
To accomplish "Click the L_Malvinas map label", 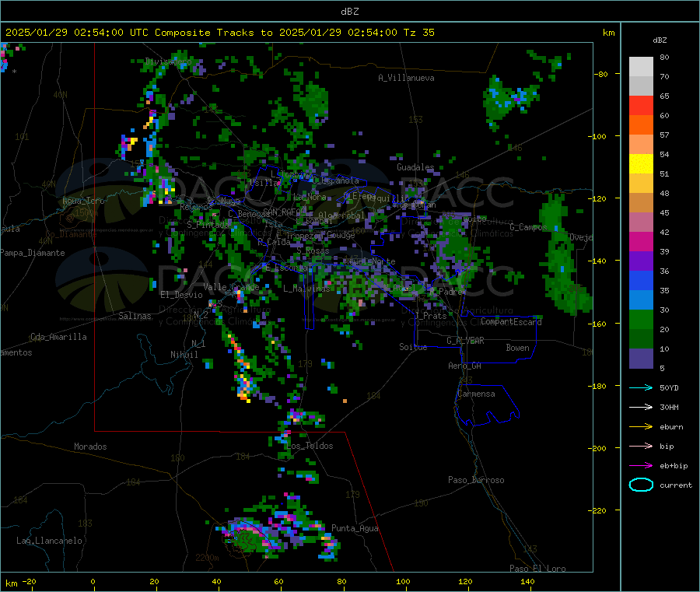I will [306, 289].
